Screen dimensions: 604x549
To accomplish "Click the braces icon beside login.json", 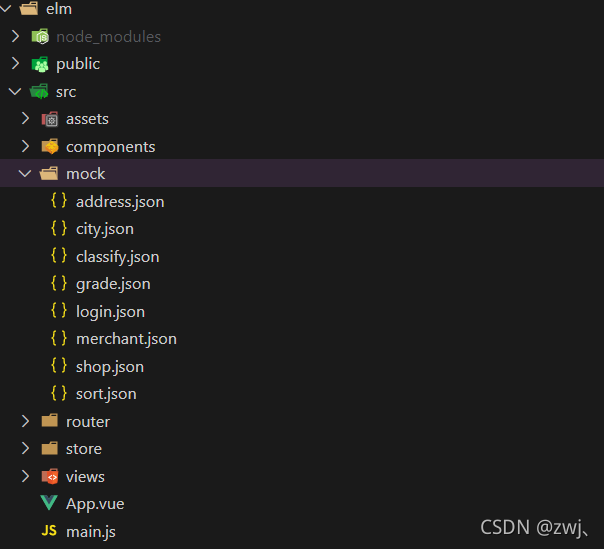I will pos(59,311).
